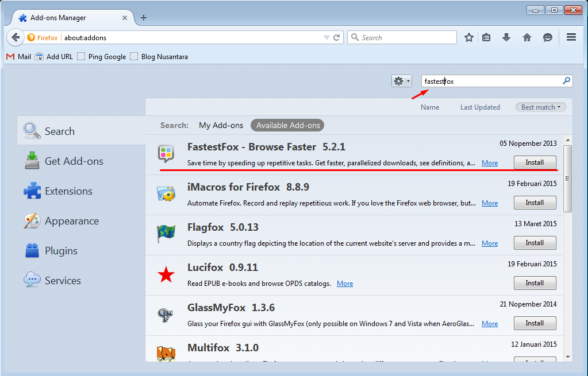
Task: Bookmark this page with the star icon
Action: (469, 37)
